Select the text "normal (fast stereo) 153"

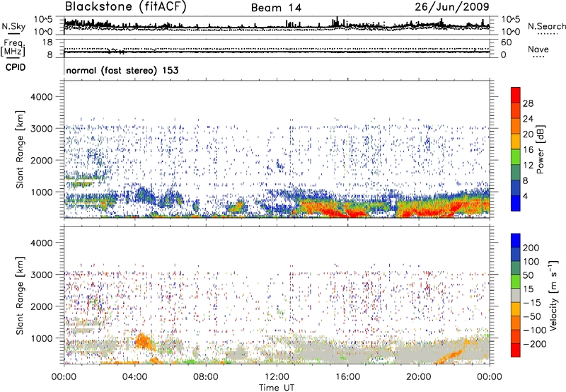click(x=122, y=70)
